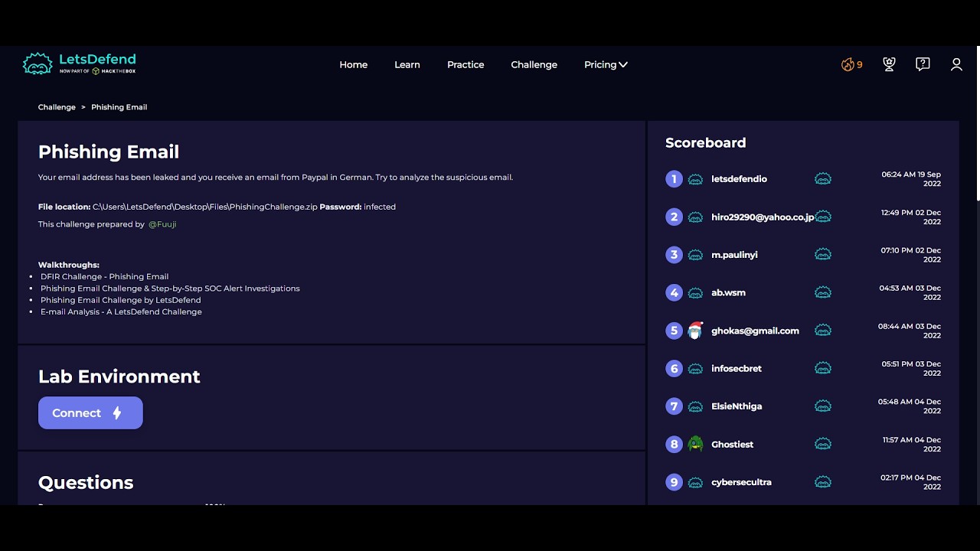Viewport: 980px width, 551px height.
Task: Click the badge icon right of letsdefendio
Action: [823, 179]
